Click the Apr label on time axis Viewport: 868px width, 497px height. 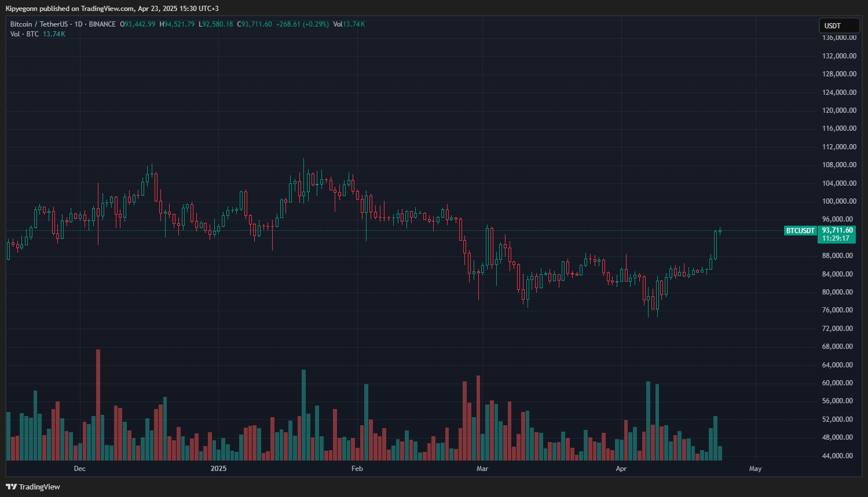(621, 469)
